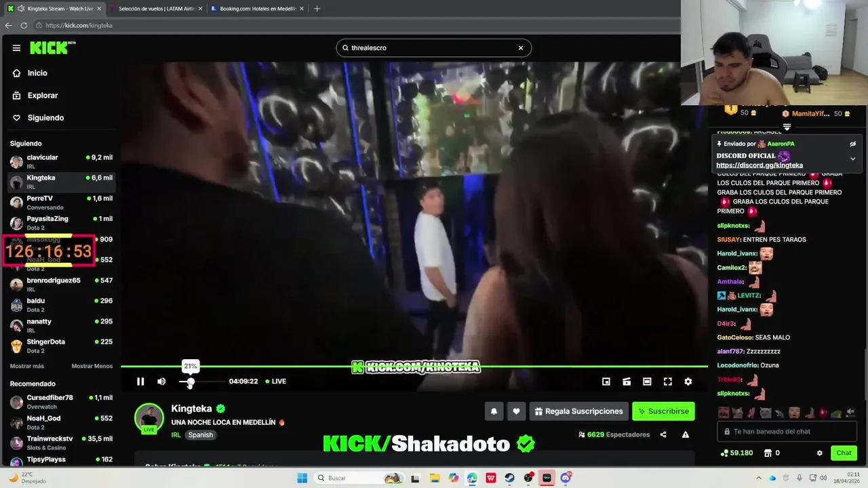The image size is (868, 488).
Task: Open StingerDota channel in sidebar
Action: [x=61, y=346]
